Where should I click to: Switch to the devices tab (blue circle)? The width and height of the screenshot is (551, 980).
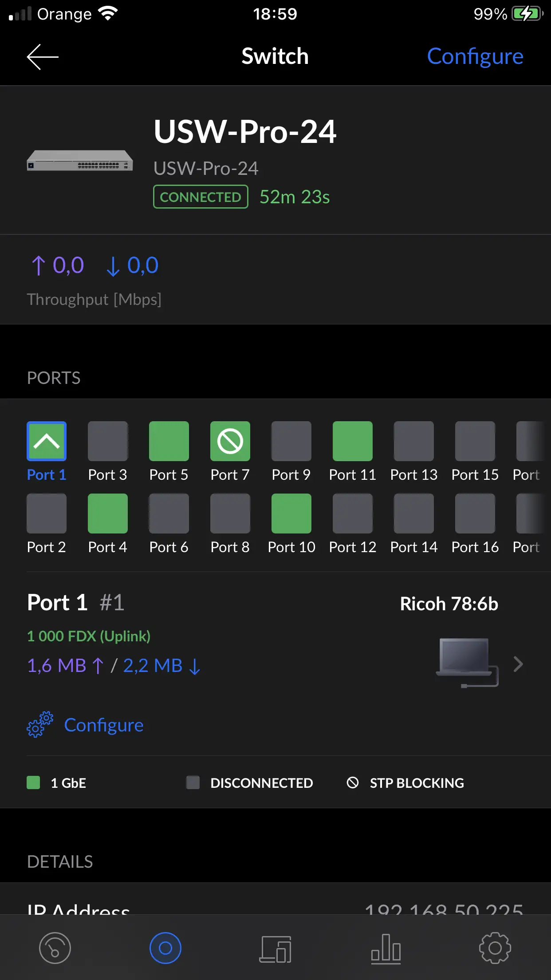(x=165, y=948)
